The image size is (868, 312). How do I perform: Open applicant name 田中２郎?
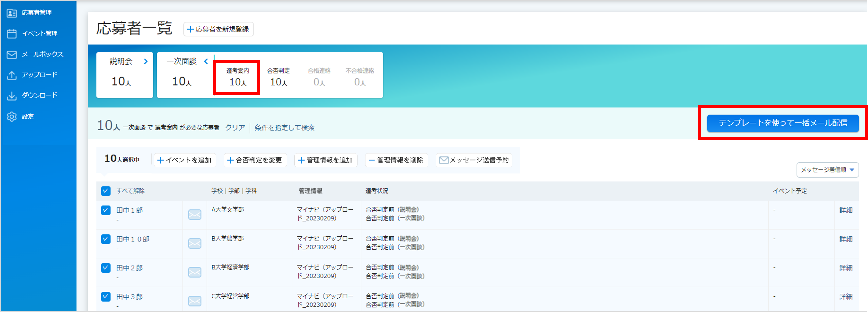click(x=129, y=268)
